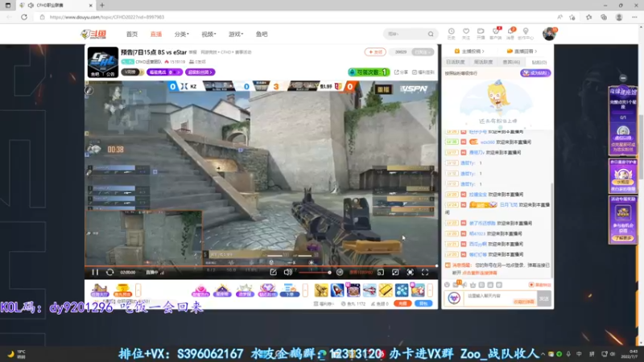644x362 pixels.
Task: Send the gold bar gift
Action: [386, 290]
